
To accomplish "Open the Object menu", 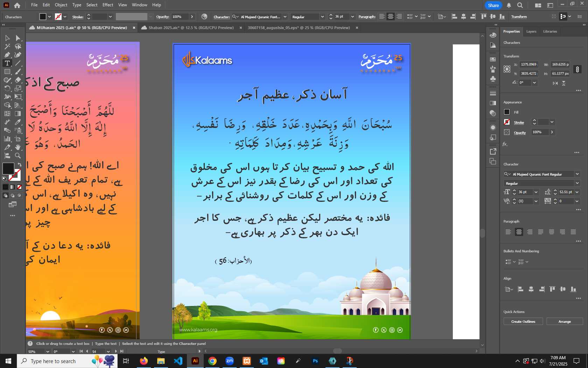I will tap(61, 5).
